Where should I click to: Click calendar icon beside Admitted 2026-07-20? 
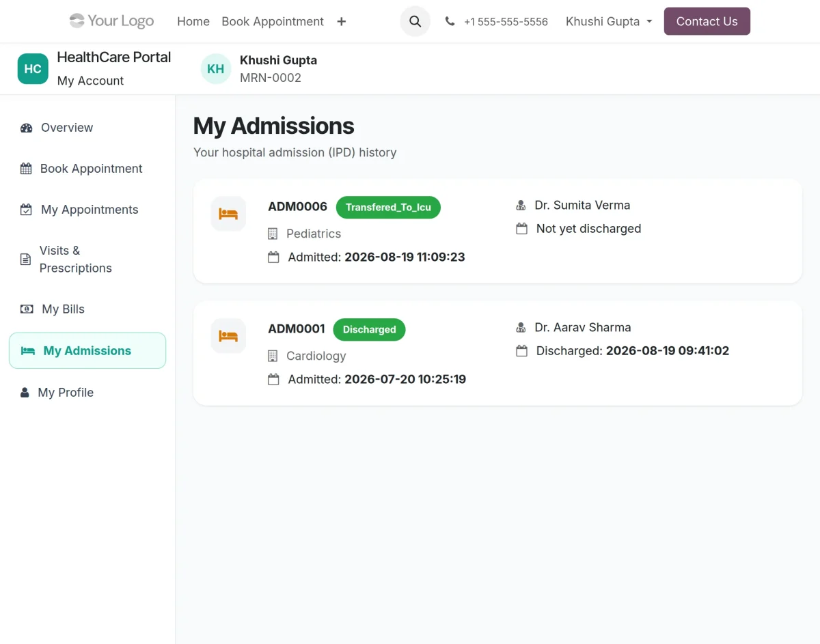273,380
